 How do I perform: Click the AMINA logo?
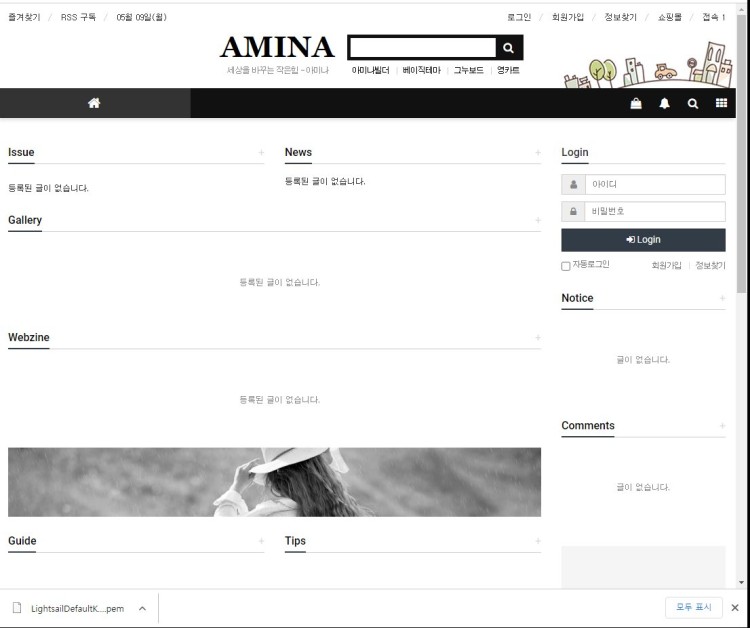277,47
